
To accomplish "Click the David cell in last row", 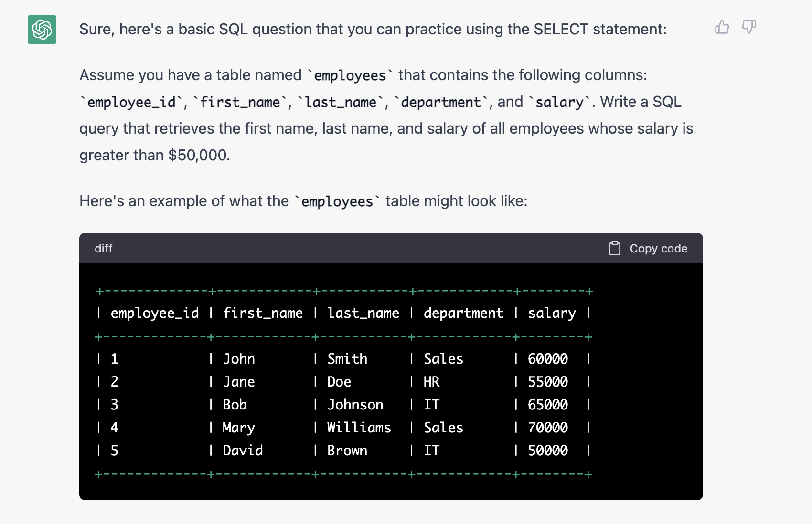I will [x=243, y=451].
